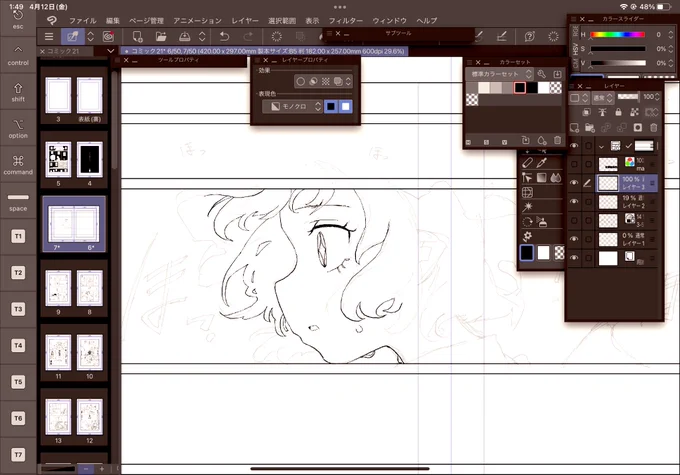Tap the shift edge keyboard key

(18, 92)
